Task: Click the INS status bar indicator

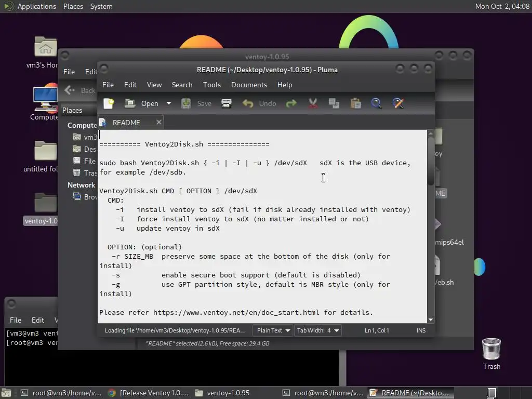Action: coord(421,330)
